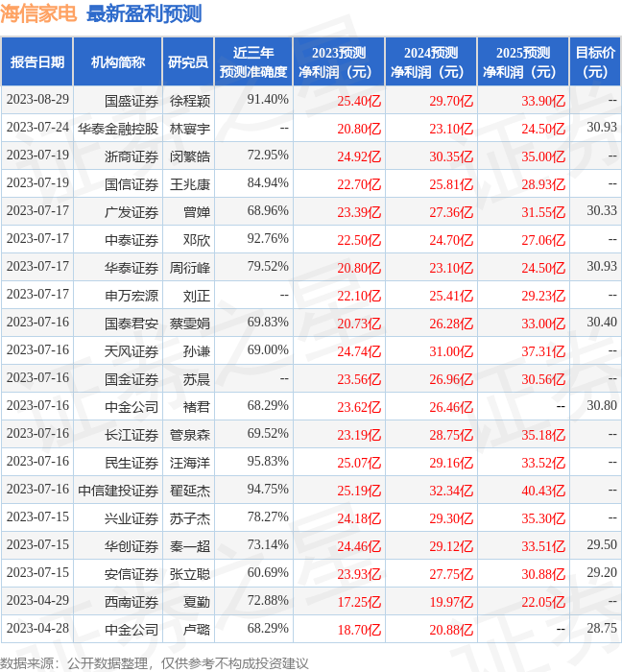This screenshot has height=672, width=622.
Task: Click the 最新盈利预测 heading
Action: [144, 14]
